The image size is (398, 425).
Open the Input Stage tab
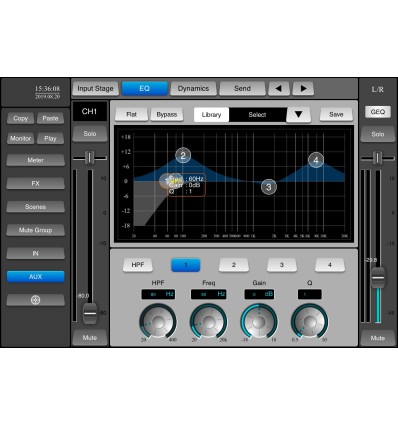(x=95, y=89)
